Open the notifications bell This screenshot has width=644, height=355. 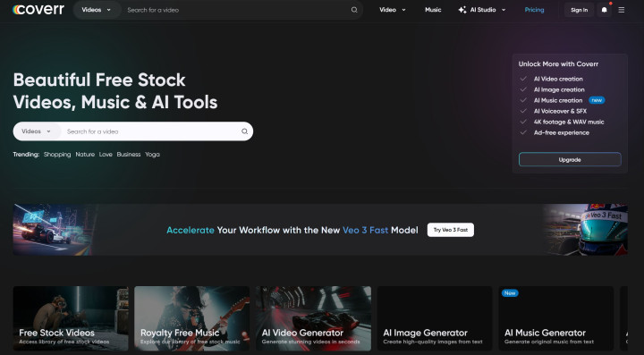(x=604, y=10)
